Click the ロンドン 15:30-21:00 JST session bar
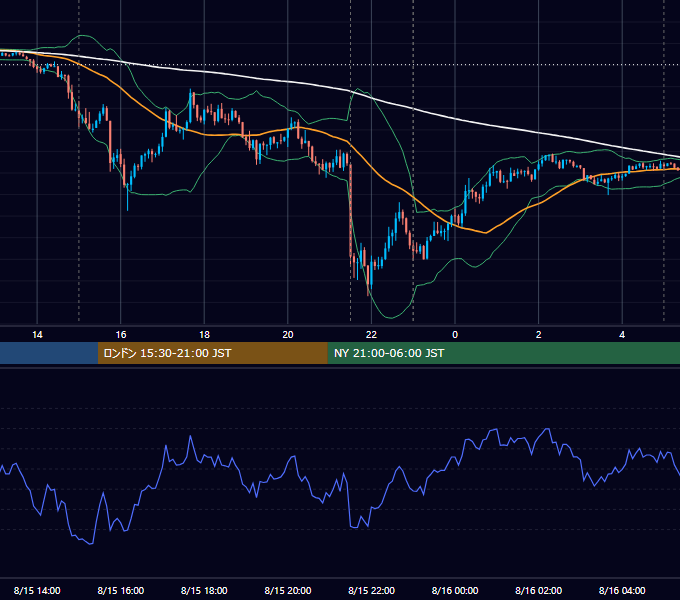 (212, 353)
